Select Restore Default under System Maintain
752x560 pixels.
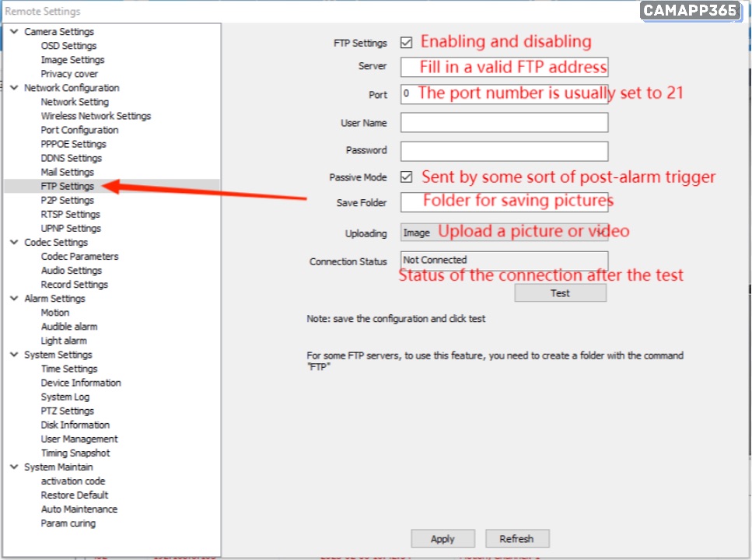(75, 495)
